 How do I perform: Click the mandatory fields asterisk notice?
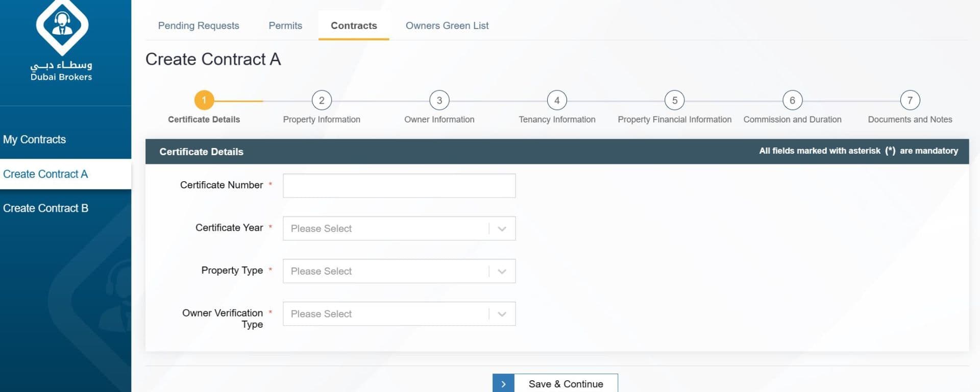pos(859,151)
